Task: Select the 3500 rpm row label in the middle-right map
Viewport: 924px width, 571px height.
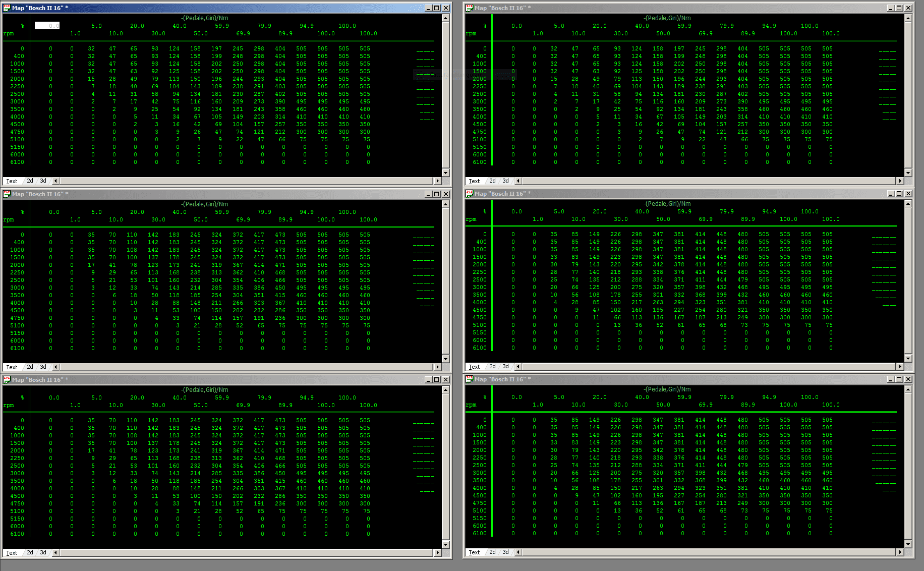Action: tap(480, 295)
